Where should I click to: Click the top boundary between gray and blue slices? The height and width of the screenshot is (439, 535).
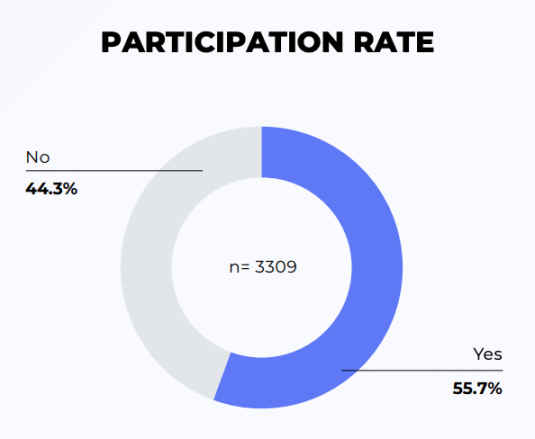tap(262, 152)
